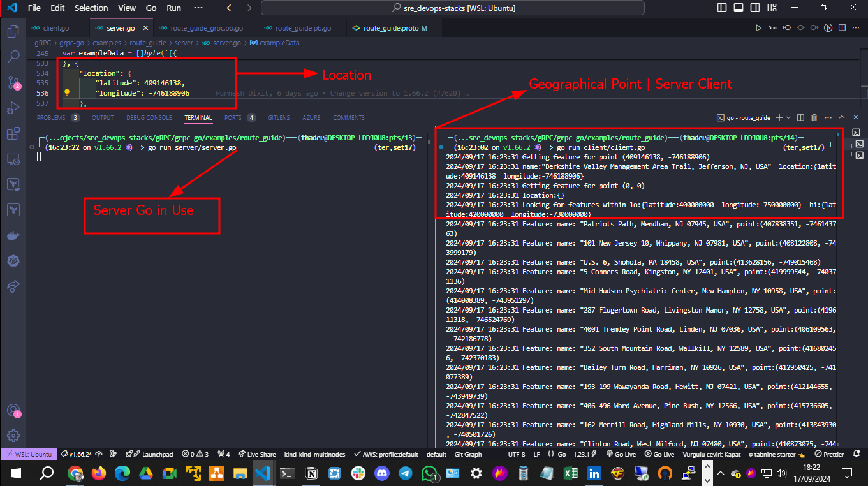Click Git Graph in status bar
The image size is (868, 486).
click(468, 454)
